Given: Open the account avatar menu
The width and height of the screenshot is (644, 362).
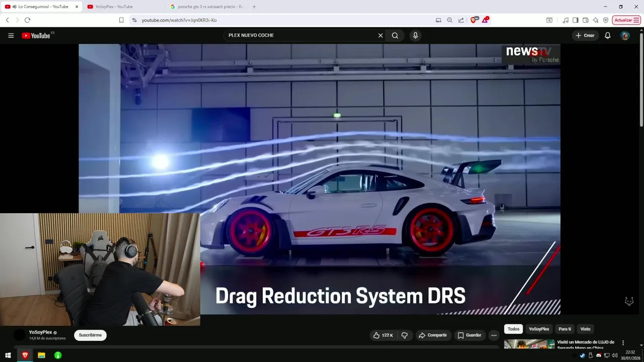Looking at the screenshot, I should 625,36.
